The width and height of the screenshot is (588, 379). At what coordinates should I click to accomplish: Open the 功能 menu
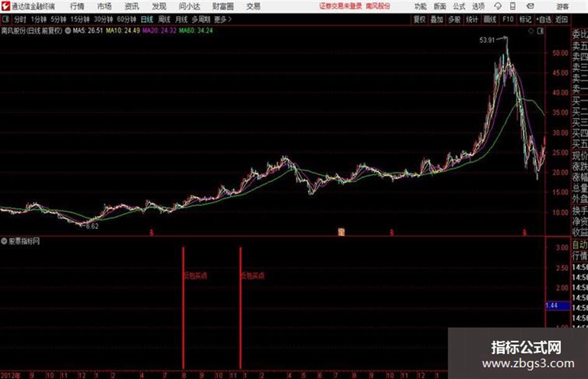coord(421,6)
